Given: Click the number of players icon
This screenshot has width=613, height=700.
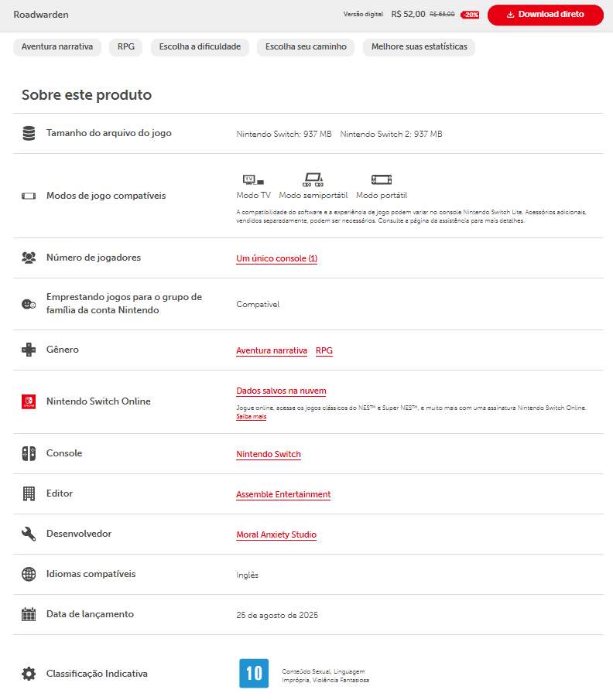Looking at the screenshot, I should (29, 258).
